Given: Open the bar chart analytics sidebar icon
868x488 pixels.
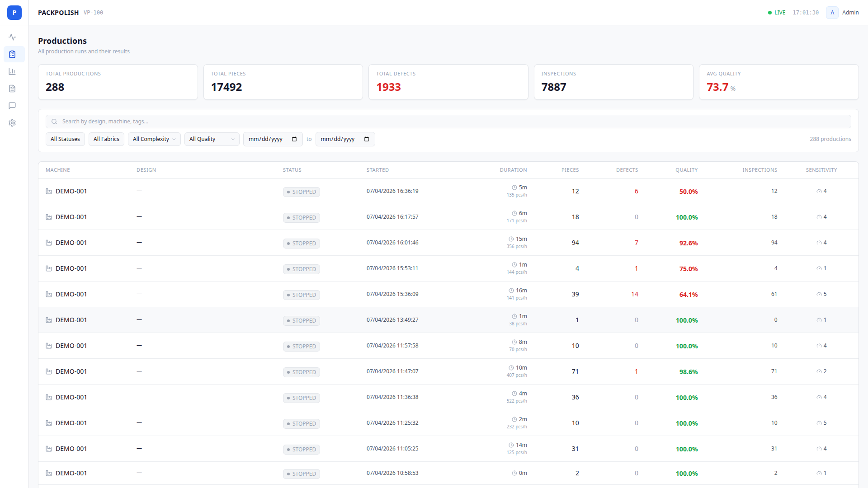Looking at the screenshot, I should (12, 71).
